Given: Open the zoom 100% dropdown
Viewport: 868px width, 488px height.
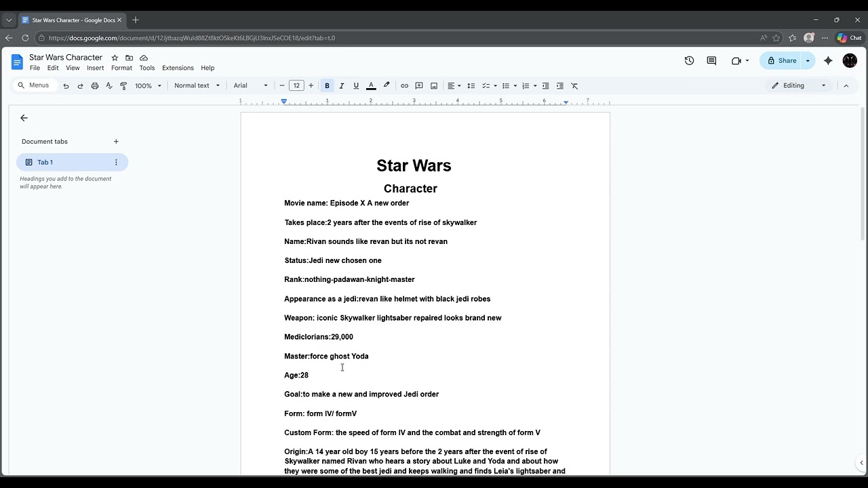Looking at the screenshot, I should (x=149, y=86).
